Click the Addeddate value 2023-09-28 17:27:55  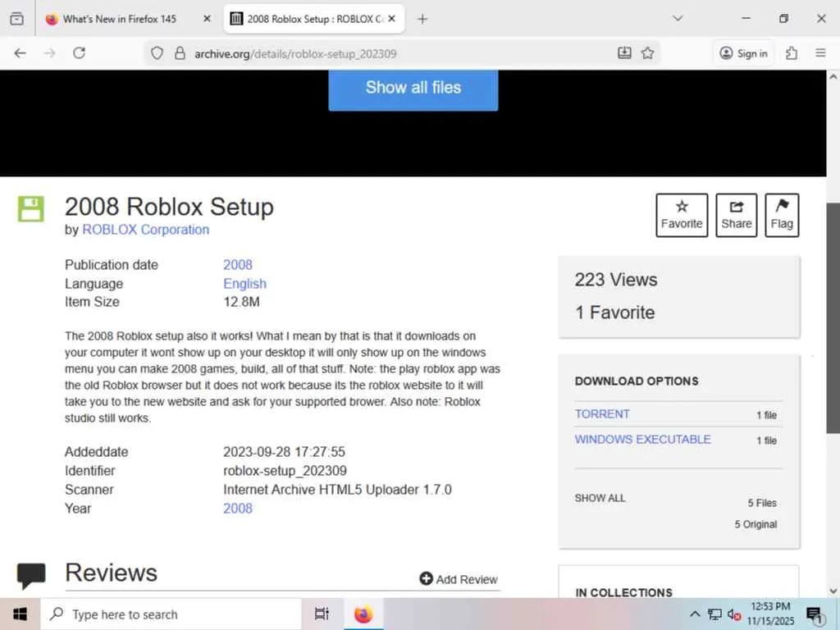[x=284, y=452]
